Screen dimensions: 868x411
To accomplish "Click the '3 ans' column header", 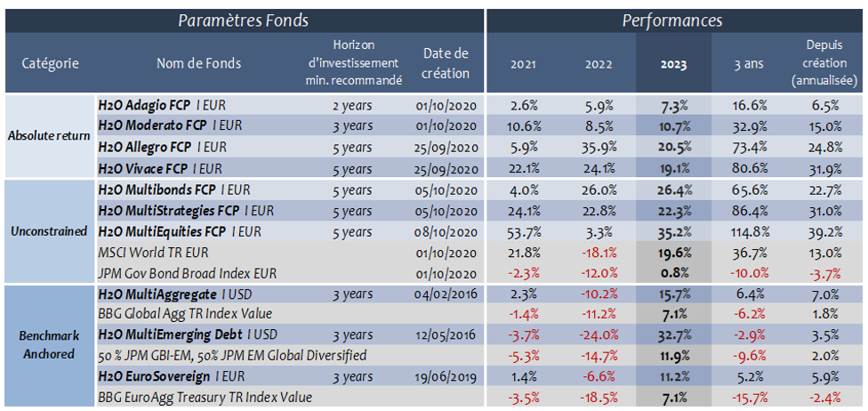I will point(749,64).
